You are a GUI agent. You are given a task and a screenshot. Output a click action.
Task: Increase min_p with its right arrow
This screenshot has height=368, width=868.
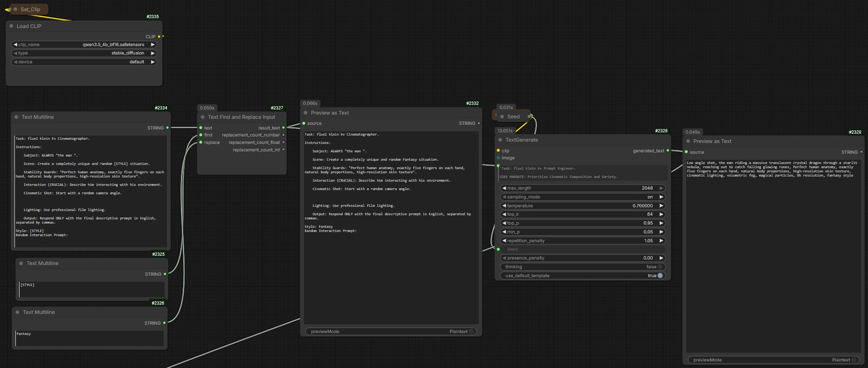point(661,232)
